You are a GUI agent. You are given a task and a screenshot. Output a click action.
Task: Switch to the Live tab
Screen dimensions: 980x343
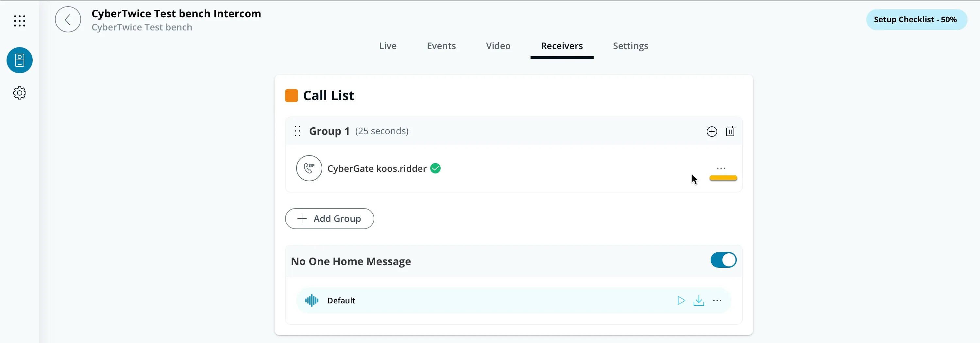(x=387, y=46)
